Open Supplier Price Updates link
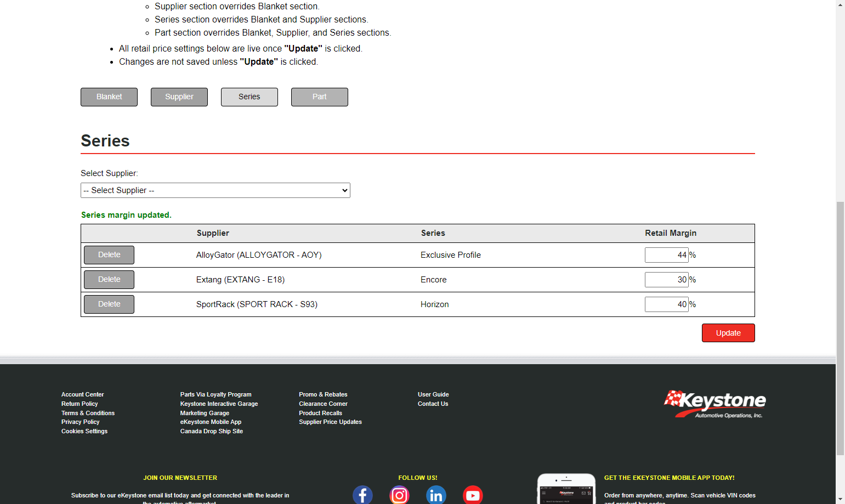Viewport: 845px width, 504px height. [330, 422]
